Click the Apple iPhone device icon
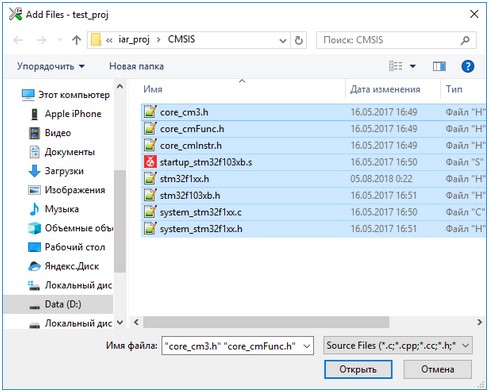 [x=34, y=114]
